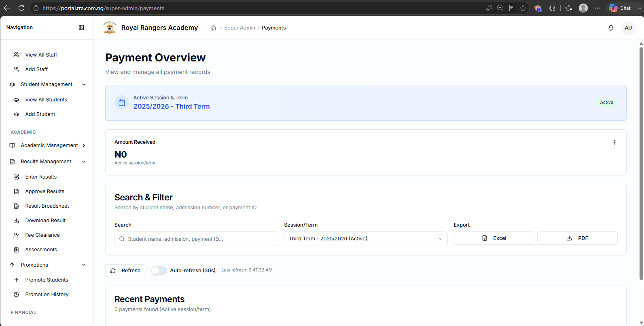
Task: Open the Session/Term dropdown
Action: (x=366, y=239)
